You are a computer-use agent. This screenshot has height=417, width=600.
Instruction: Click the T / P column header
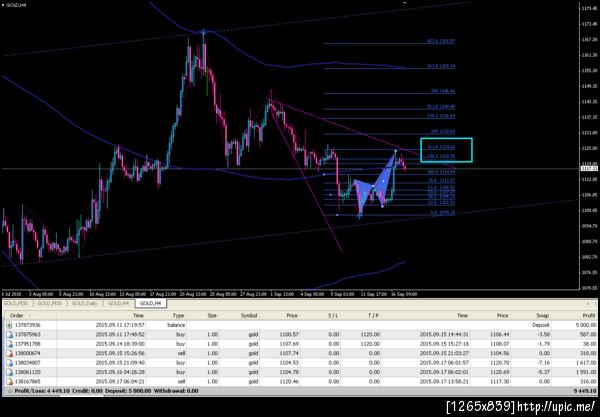(373, 316)
